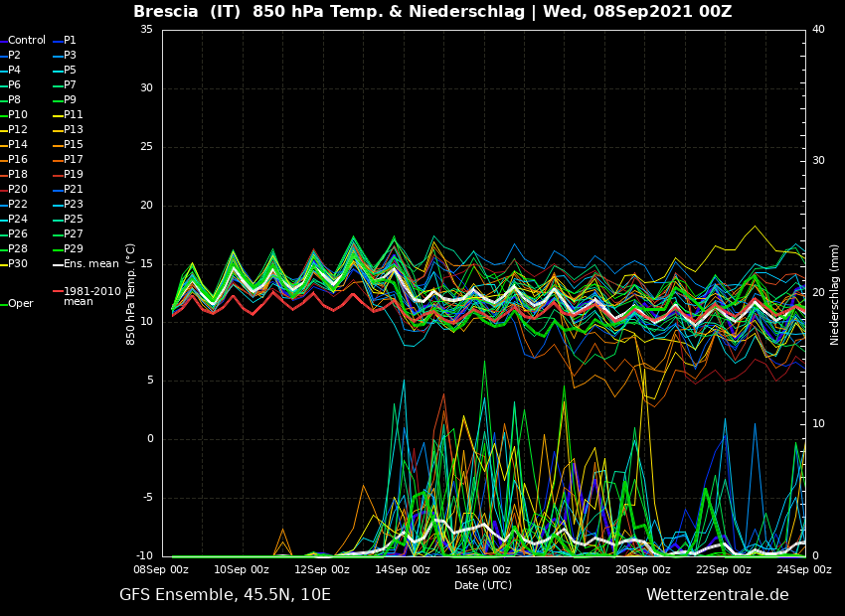This screenshot has height=616, width=845.
Task: Select the P13 legend entry
Action: [x=68, y=130]
